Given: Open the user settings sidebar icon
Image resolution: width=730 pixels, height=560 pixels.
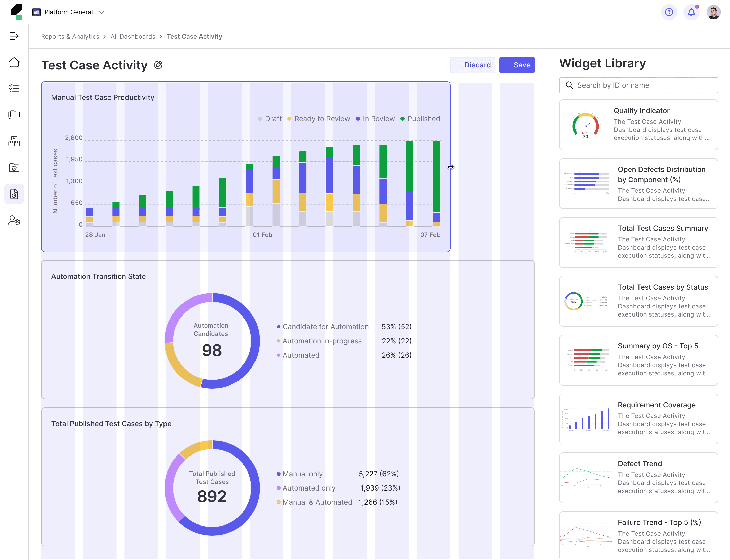Looking at the screenshot, I should pos(14,221).
